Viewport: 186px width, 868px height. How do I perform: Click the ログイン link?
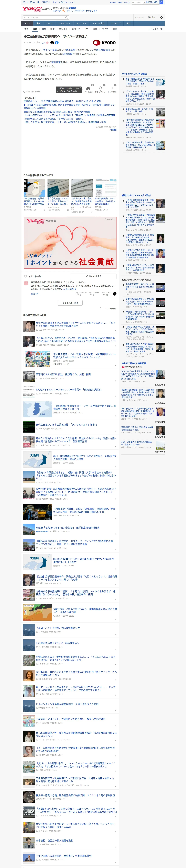point(57,11)
